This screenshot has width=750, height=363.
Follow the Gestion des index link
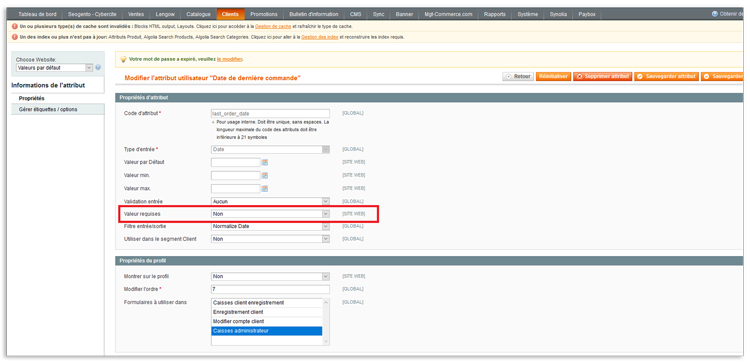click(x=320, y=37)
